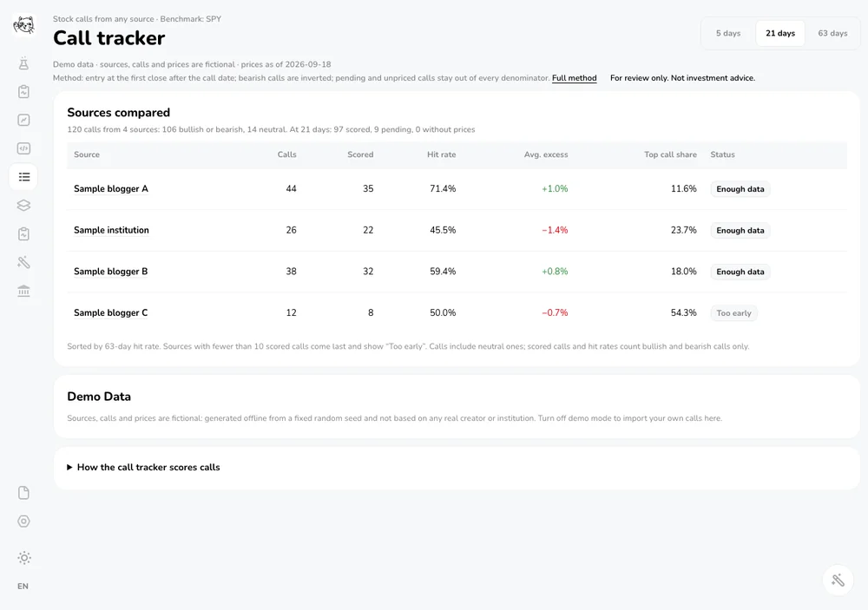Open the Full method link
Image resolution: width=868 pixels, height=610 pixels.
574,78
